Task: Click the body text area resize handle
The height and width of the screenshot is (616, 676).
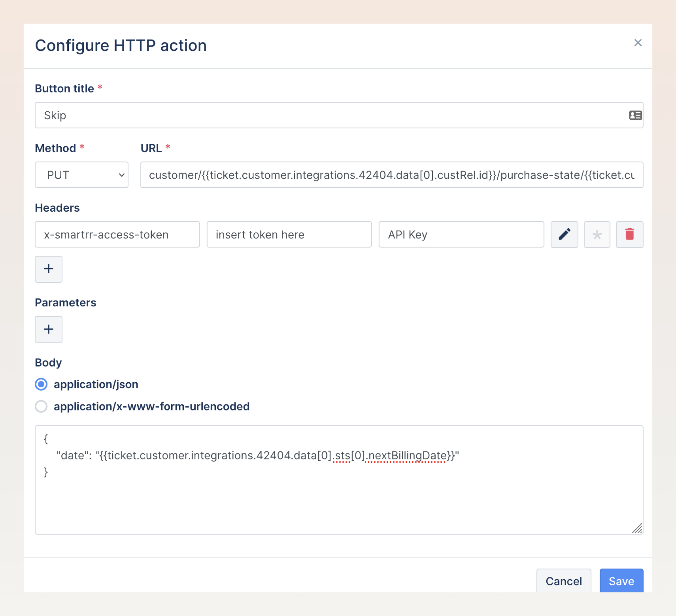Action: pos(637,528)
